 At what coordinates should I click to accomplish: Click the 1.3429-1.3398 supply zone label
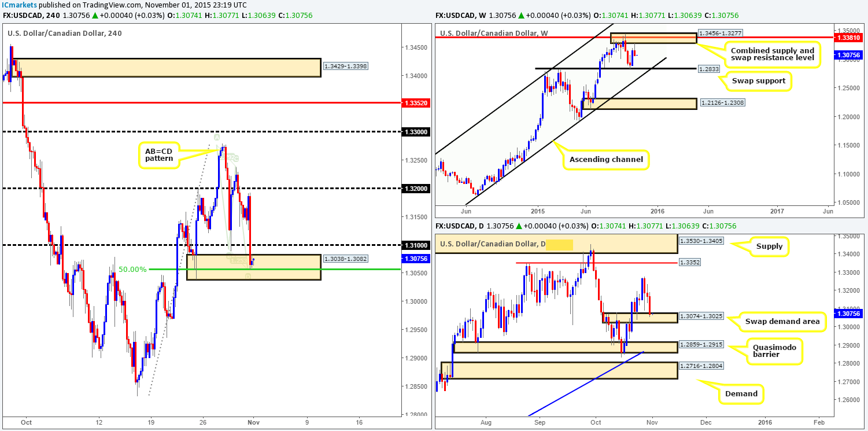click(x=345, y=66)
